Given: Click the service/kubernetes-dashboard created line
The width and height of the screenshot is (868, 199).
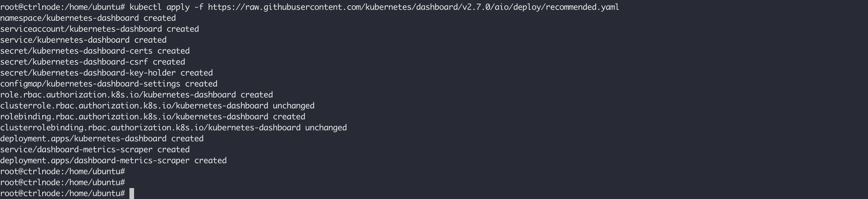Looking at the screenshot, I should pyautogui.click(x=83, y=40).
